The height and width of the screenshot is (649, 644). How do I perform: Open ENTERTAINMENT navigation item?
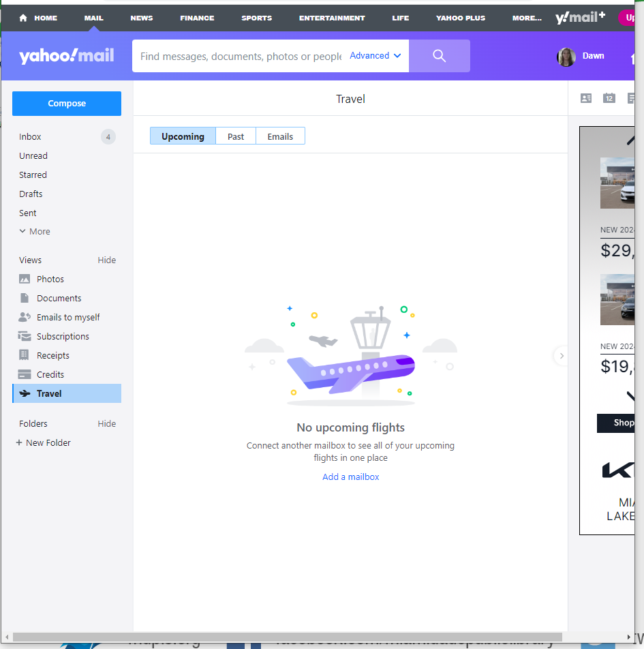click(332, 18)
